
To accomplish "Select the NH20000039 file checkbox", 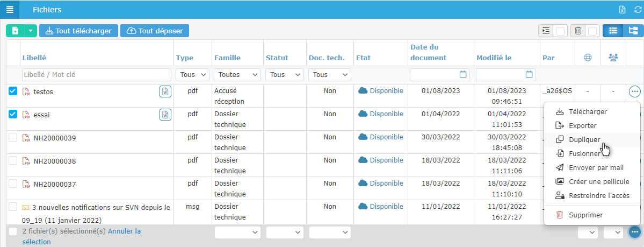I will coord(13,137).
